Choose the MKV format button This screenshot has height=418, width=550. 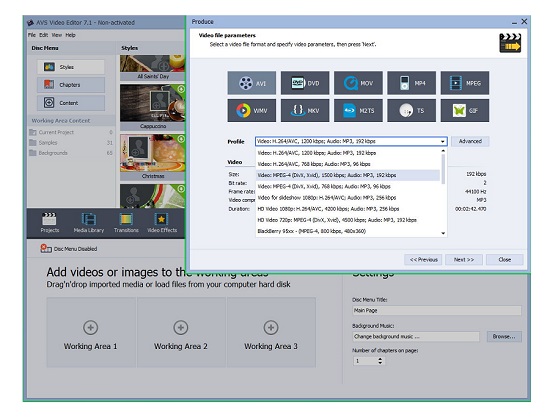tap(305, 110)
